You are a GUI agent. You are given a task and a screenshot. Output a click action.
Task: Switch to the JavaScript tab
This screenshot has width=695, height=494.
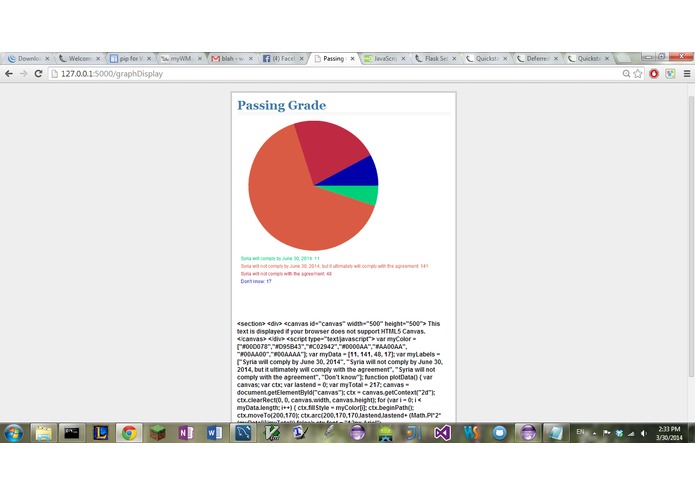pos(383,58)
